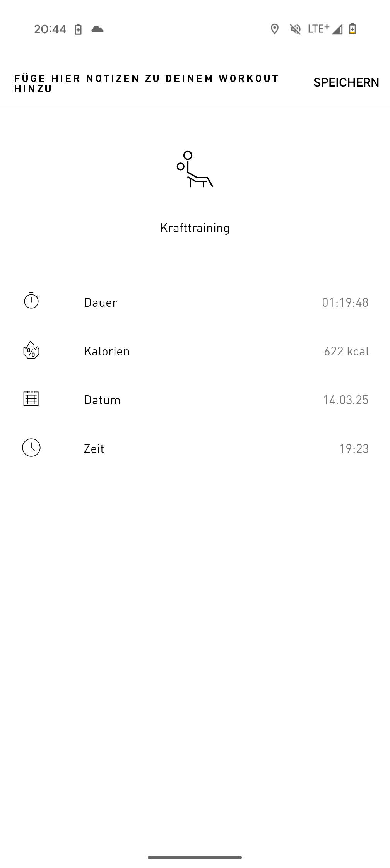Tap the flame icon beside Kalorien

pos(31,350)
